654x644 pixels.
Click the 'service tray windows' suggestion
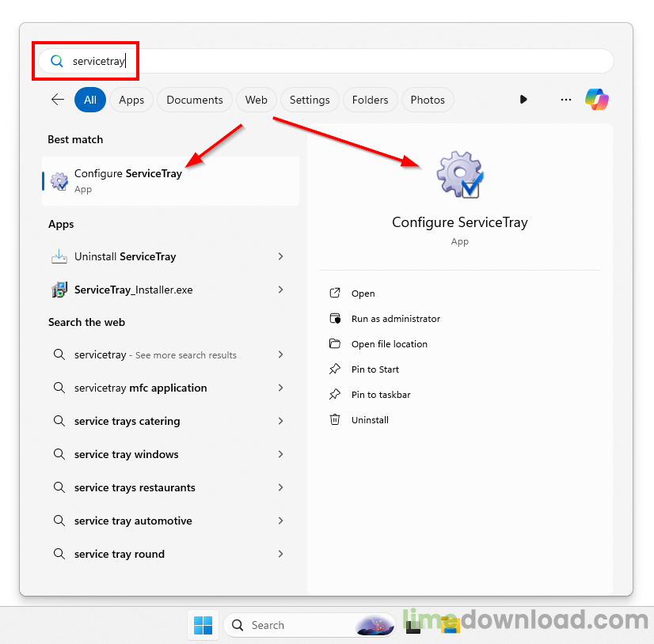pyautogui.click(x=170, y=454)
